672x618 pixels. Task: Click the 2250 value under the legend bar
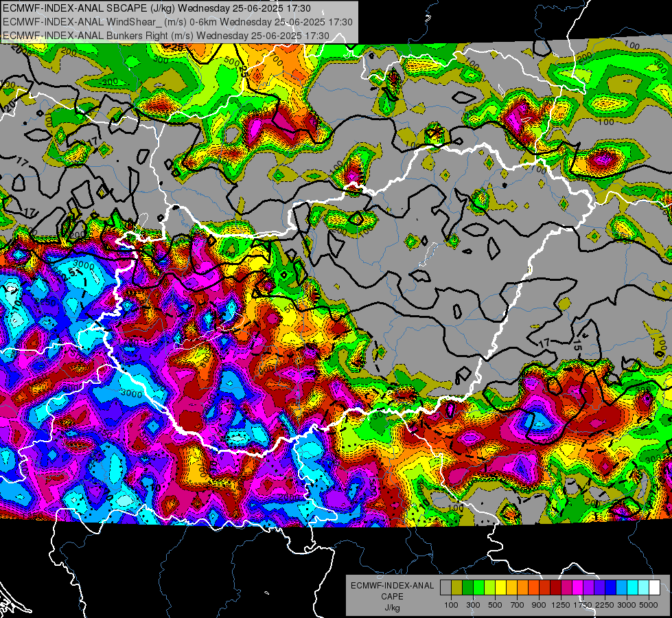pyautogui.click(x=605, y=605)
